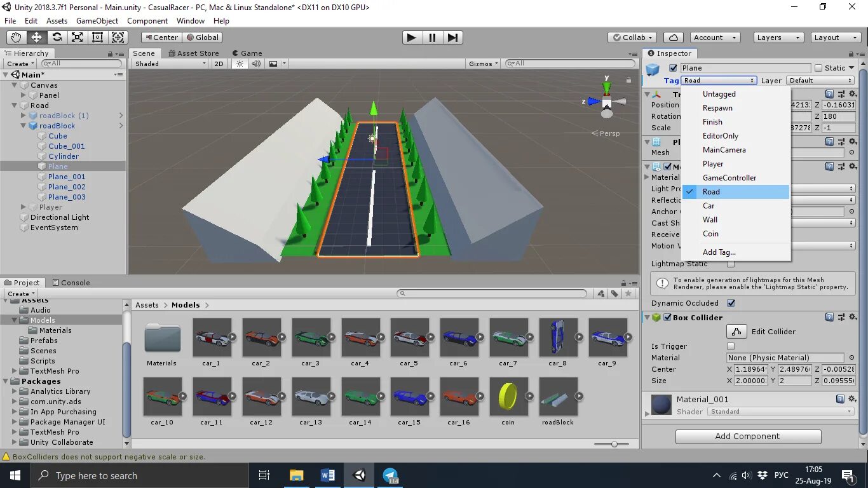Toggle Plane object active checkbox

(x=674, y=68)
